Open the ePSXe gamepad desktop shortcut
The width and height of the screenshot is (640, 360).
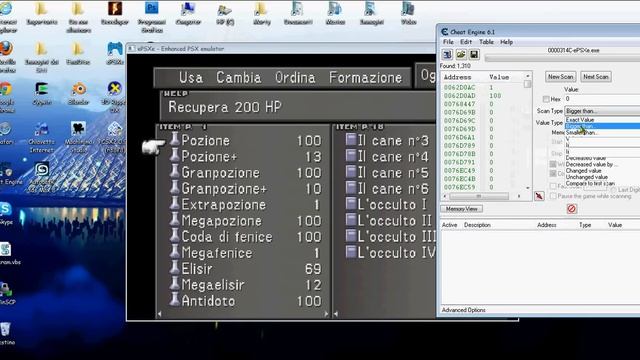click(115, 53)
